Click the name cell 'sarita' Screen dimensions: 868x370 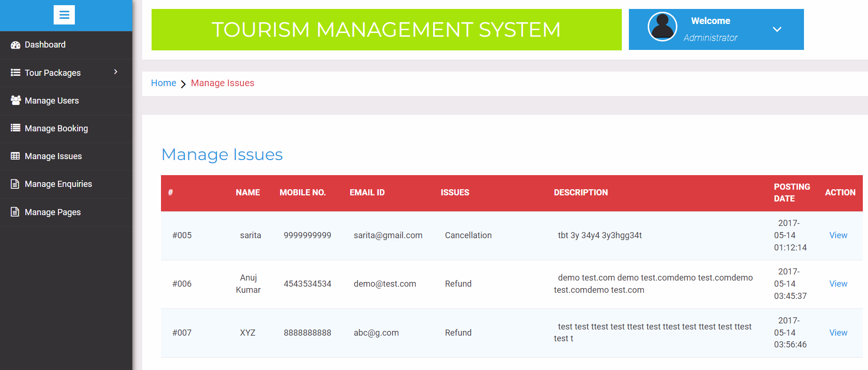point(250,235)
